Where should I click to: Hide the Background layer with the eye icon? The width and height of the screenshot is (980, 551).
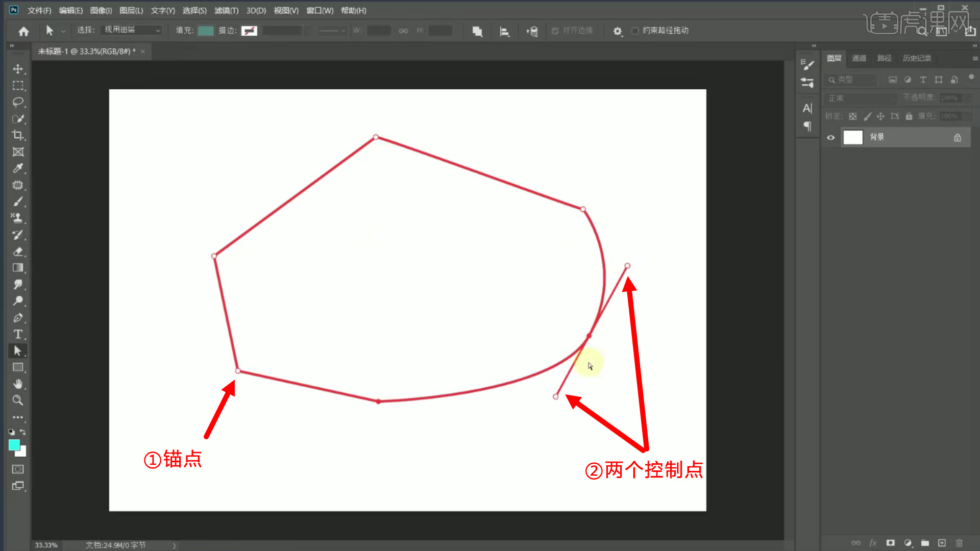pyautogui.click(x=831, y=137)
